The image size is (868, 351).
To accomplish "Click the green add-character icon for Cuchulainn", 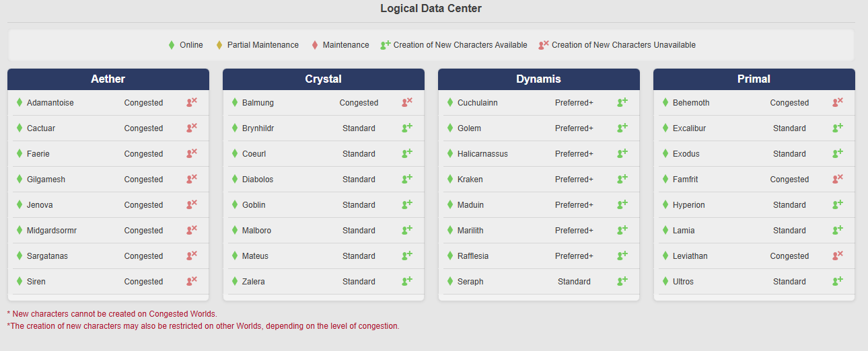I will tap(622, 102).
